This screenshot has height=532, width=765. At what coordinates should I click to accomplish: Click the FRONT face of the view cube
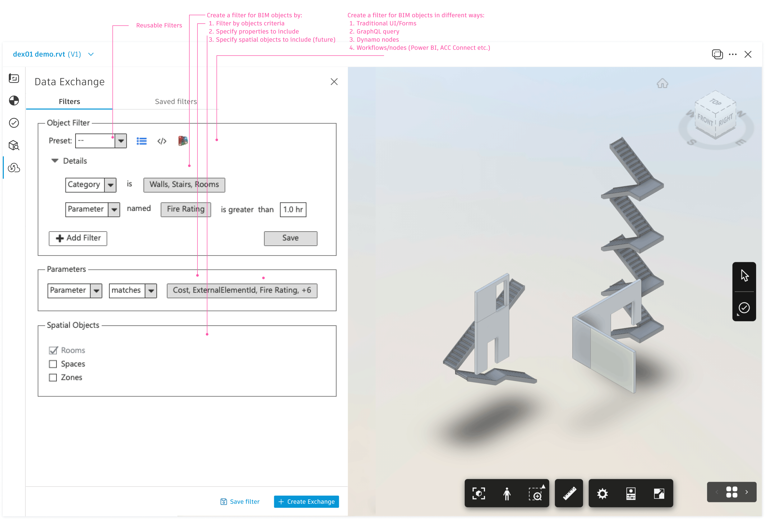pos(705,120)
